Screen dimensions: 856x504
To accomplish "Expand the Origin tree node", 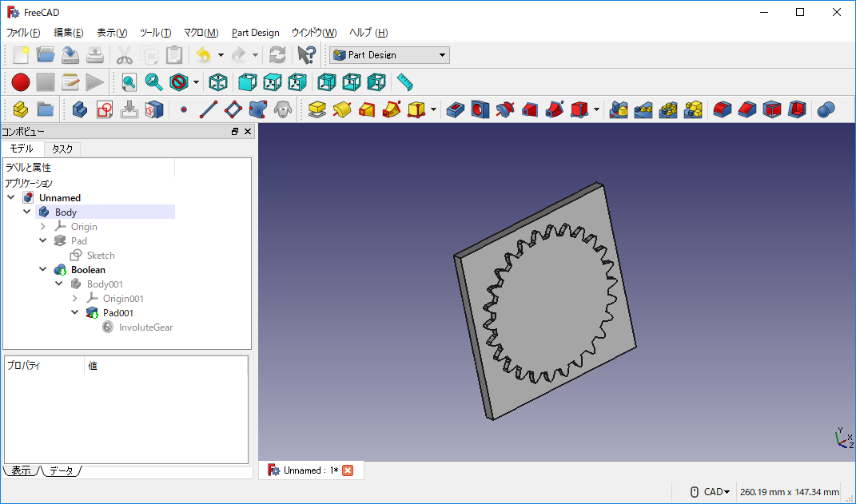I will tap(43, 226).
